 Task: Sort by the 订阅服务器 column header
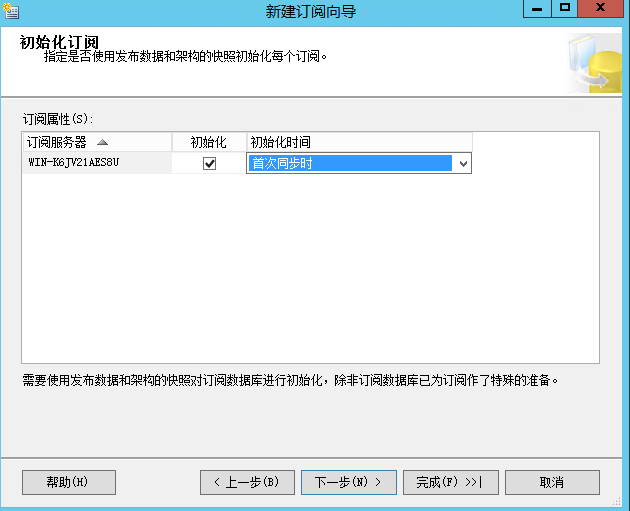[97, 142]
